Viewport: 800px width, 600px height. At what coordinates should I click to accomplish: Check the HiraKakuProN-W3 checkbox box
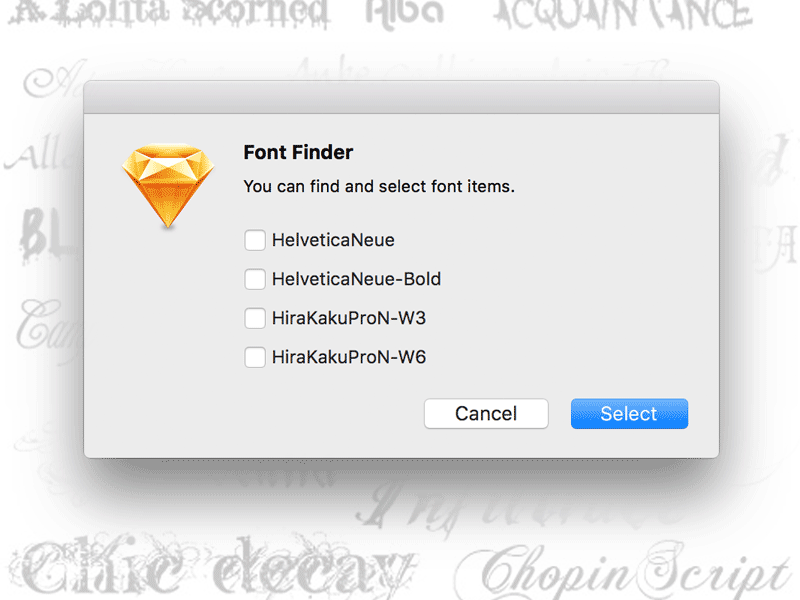(255, 318)
